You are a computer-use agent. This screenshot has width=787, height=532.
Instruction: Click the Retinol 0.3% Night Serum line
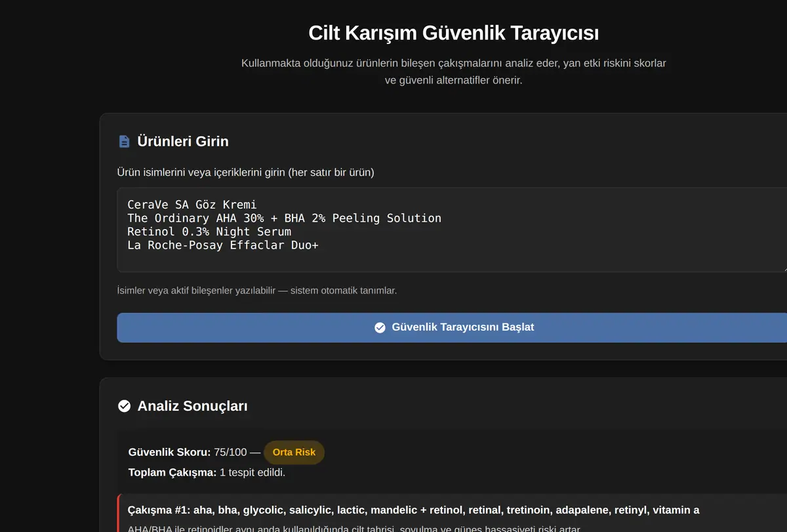[x=209, y=232]
